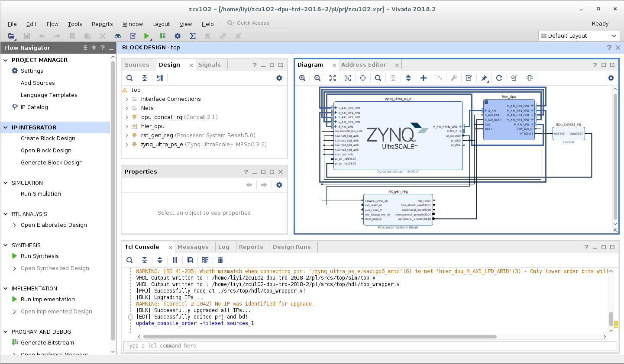Screen dimensions: 624x364
Task: Click checkmark box icon in main toolbar
Action: 133,36
